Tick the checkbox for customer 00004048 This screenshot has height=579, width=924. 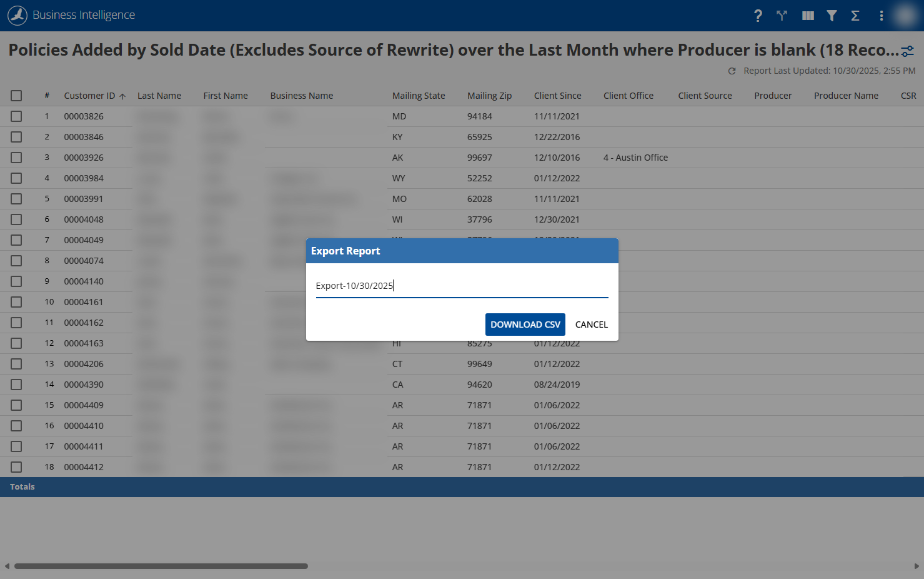[16, 219]
